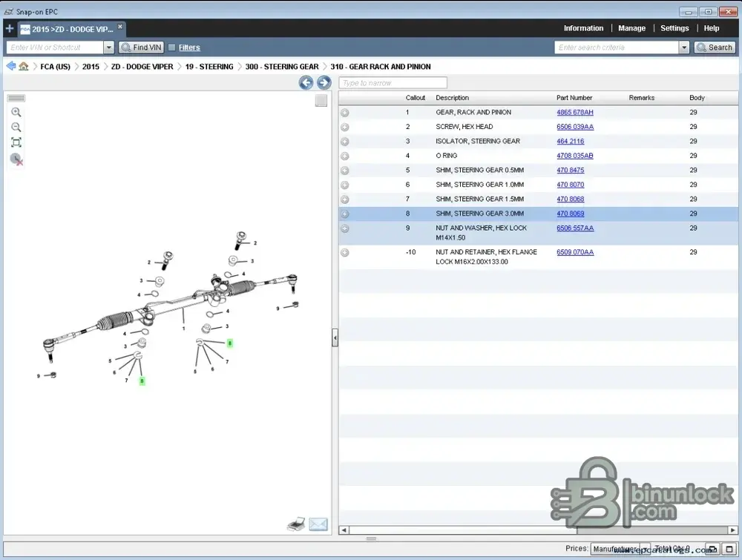Click the diagram toolbar grip handle
Screen dimensions: 742x560
(16, 98)
